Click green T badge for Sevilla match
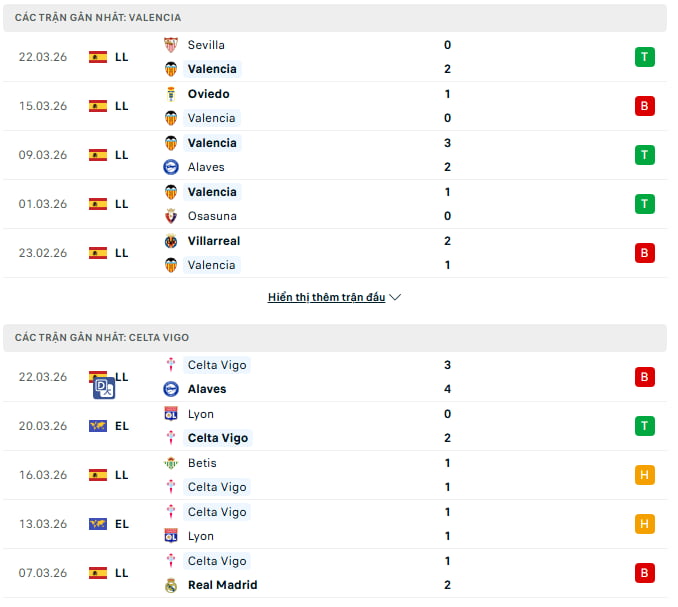The width and height of the screenshot is (678, 607). (x=645, y=57)
